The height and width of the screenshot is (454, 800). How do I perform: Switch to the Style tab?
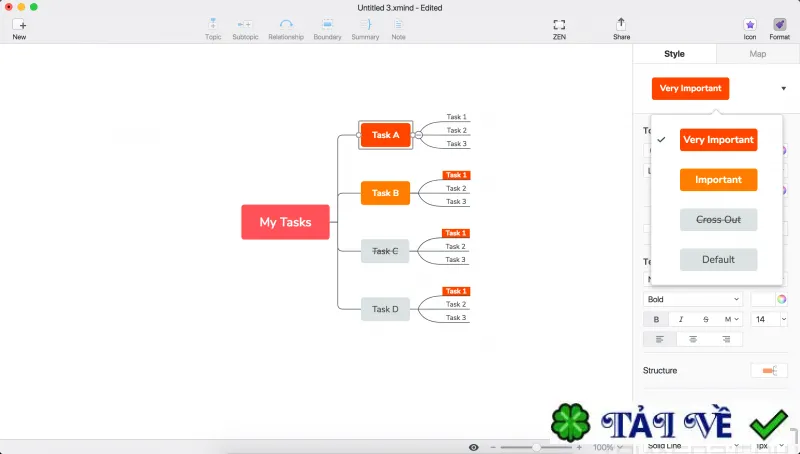point(674,54)
